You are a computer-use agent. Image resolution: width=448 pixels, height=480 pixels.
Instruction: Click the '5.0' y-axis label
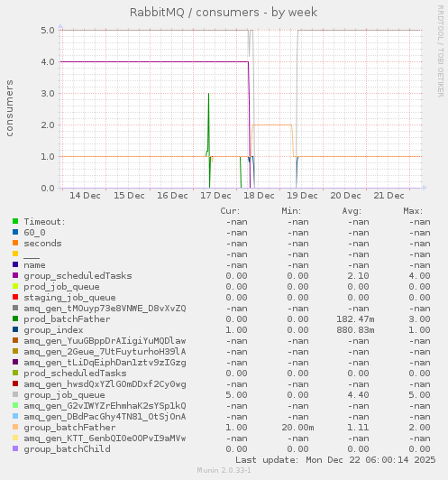[48, 31]
